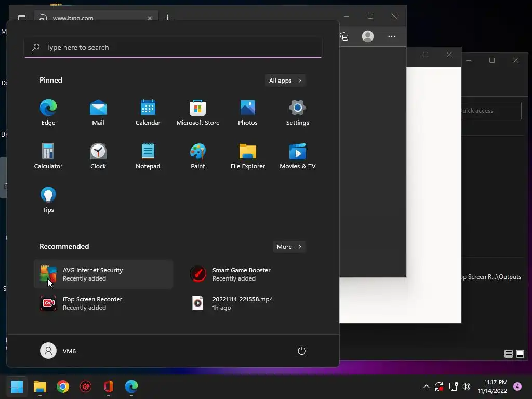The image size is (532, 399).
Task: Open the Edge profile avatar
Action: (x=368, y=36)
